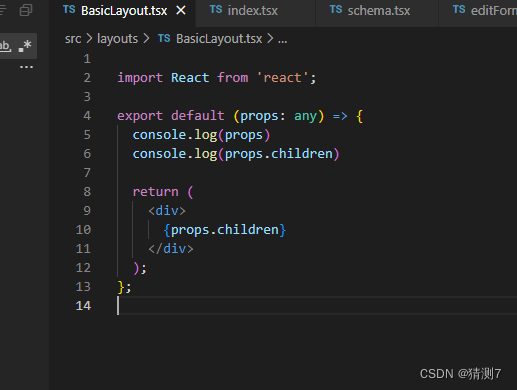Click the closing </div> tag on line 11

click(171, 249)
